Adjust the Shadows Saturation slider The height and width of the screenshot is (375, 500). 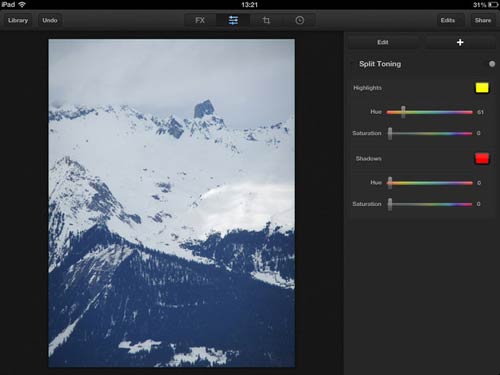[x=429, y=204]
